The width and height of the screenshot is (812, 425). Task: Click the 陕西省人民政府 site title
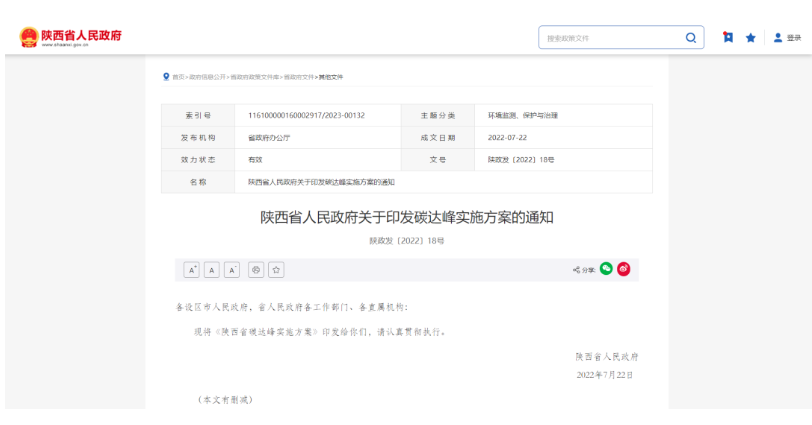click(82, 35)
